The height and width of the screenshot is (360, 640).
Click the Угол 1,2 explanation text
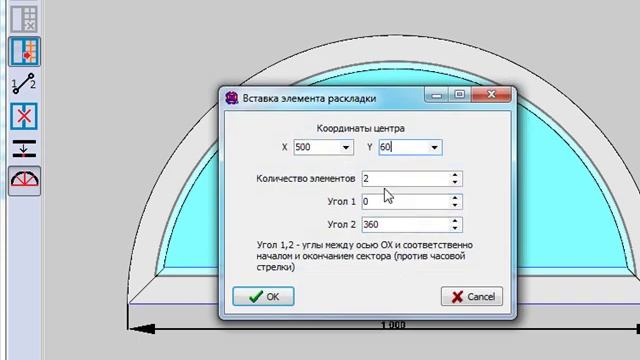tap(364, 256)
